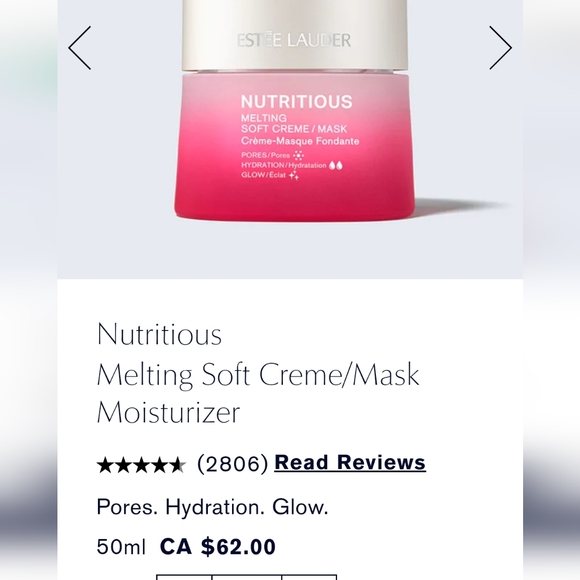Click the right segment of quantity stepper

309,577
